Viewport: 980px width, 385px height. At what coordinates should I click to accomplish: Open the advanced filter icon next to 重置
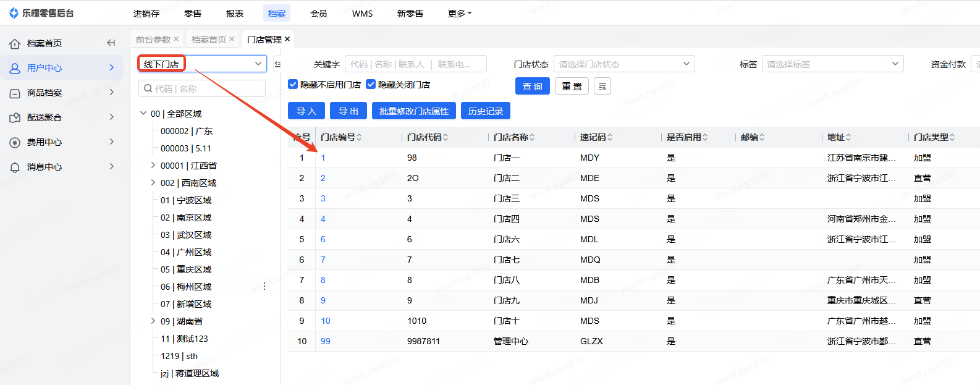click(x=602, y=87)
